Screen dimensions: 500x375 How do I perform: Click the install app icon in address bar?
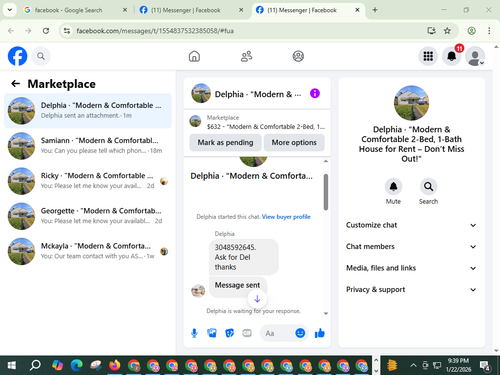click(x=432, y=31)
